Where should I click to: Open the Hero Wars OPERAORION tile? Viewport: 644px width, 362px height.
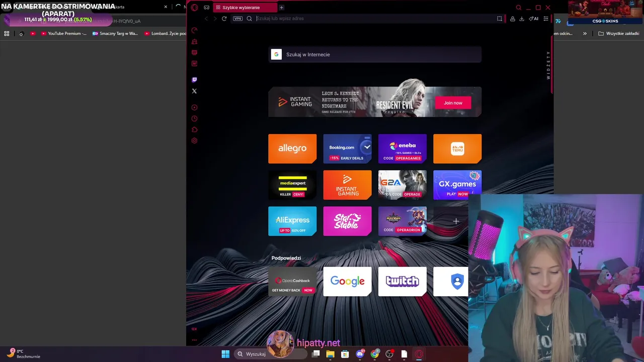(x=403, y=221)
